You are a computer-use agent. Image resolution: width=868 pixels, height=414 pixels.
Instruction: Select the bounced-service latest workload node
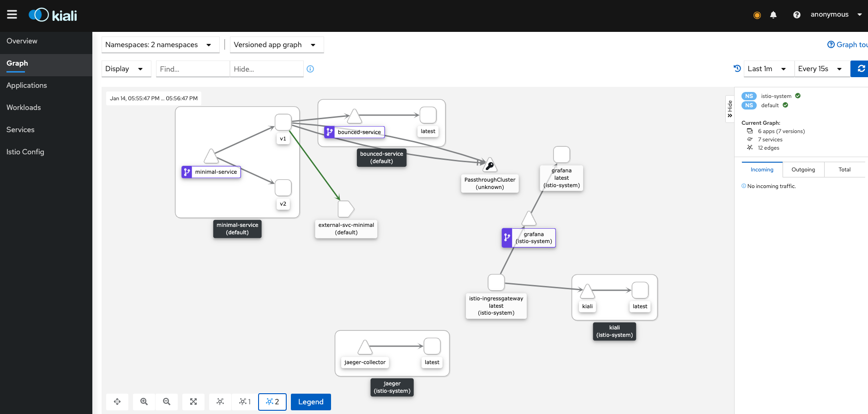click(x=428, y=115)
